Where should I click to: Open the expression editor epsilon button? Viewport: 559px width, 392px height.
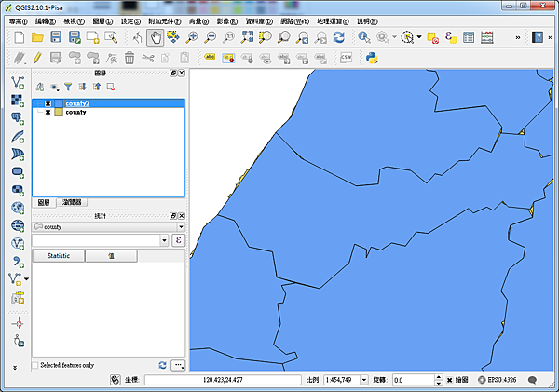(178, 239)
